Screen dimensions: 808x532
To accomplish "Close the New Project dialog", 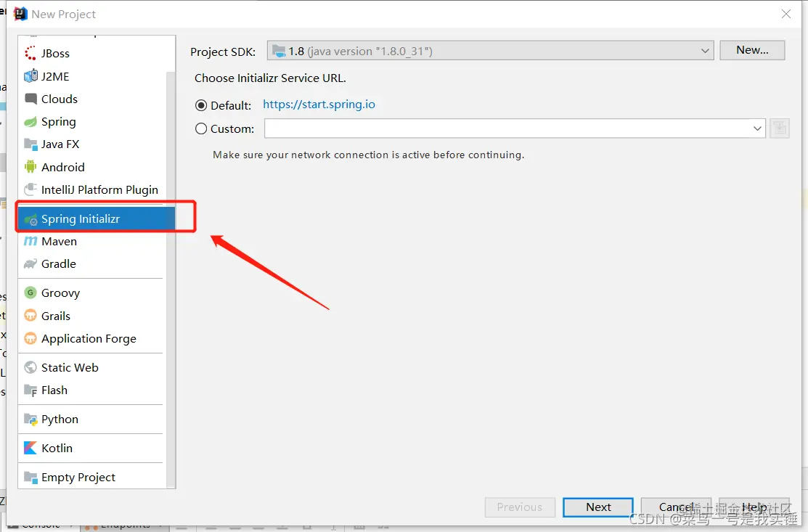I will tap(785, 14).
